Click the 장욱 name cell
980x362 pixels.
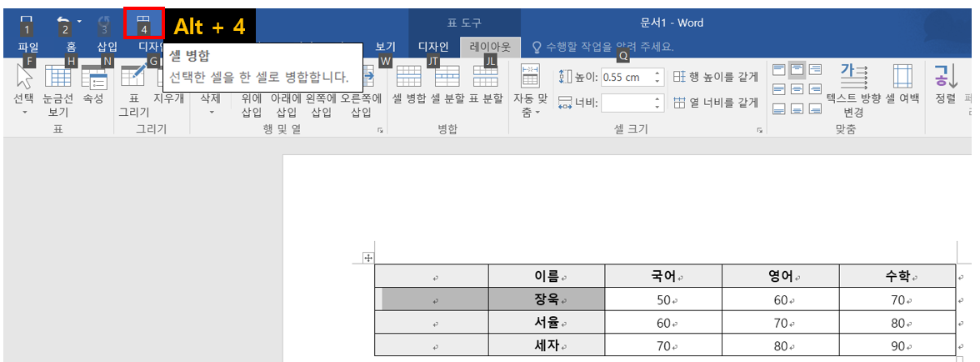click(547, 300)
